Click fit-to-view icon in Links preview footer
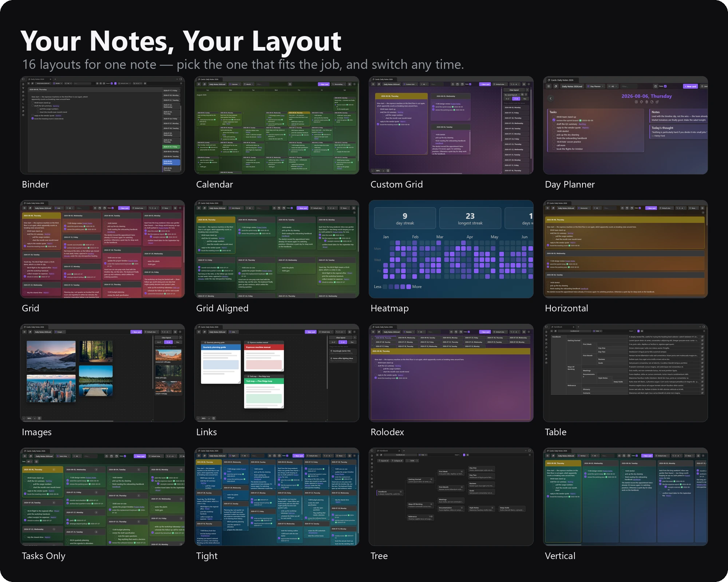This screenshot has height=582, width=728. click(x=214, y=418)
